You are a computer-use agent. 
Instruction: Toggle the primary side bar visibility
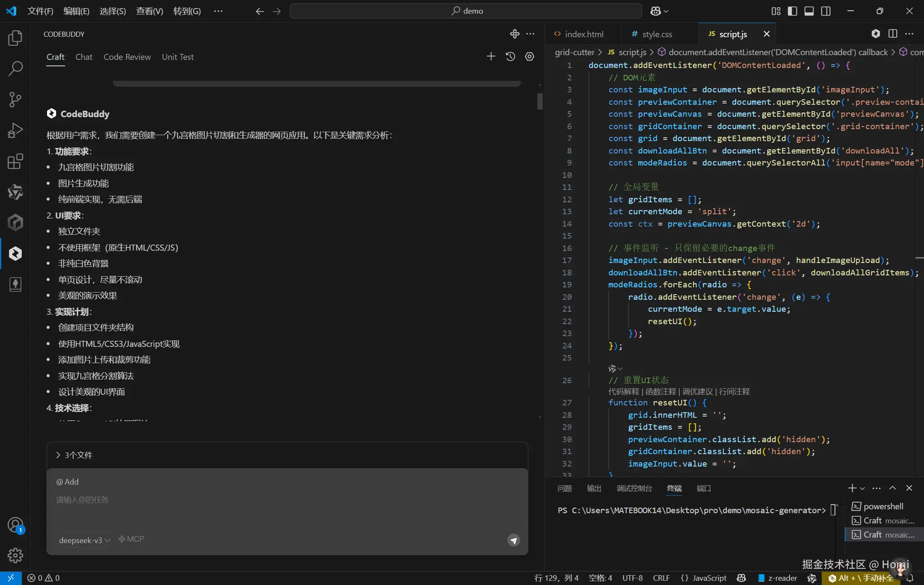792,11
